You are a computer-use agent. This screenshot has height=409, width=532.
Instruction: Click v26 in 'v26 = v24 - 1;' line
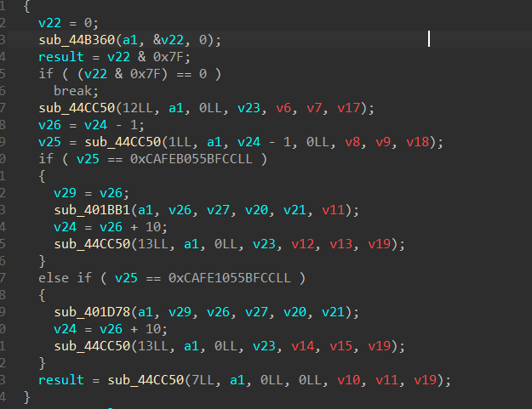coord(50,125)
